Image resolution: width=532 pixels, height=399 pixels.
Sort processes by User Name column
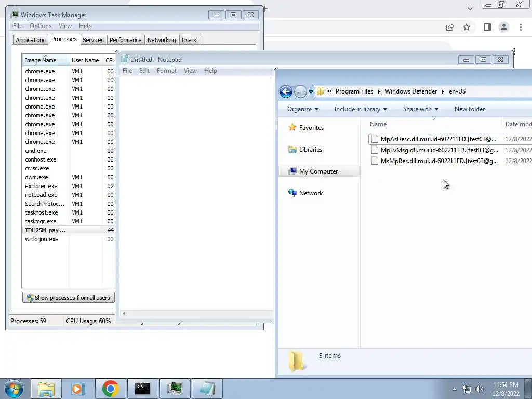point(85,60)
